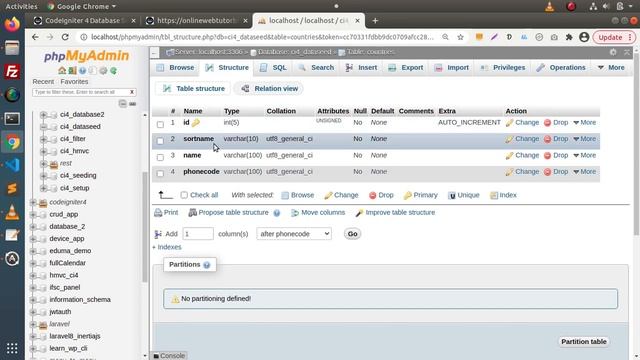Tick checkbox for id column
The image size is (640, 360).
pyautogui.click(x=160, y=124)
